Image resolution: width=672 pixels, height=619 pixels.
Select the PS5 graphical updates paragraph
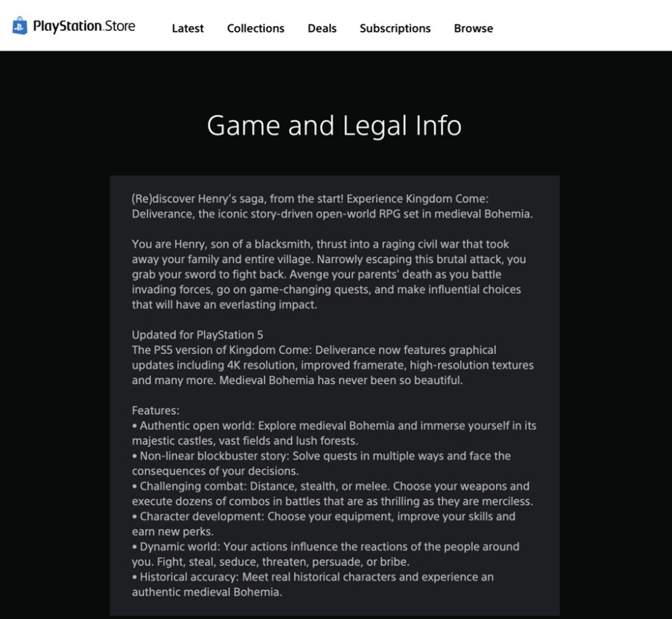pyautogui.click(x=334, y=365)
